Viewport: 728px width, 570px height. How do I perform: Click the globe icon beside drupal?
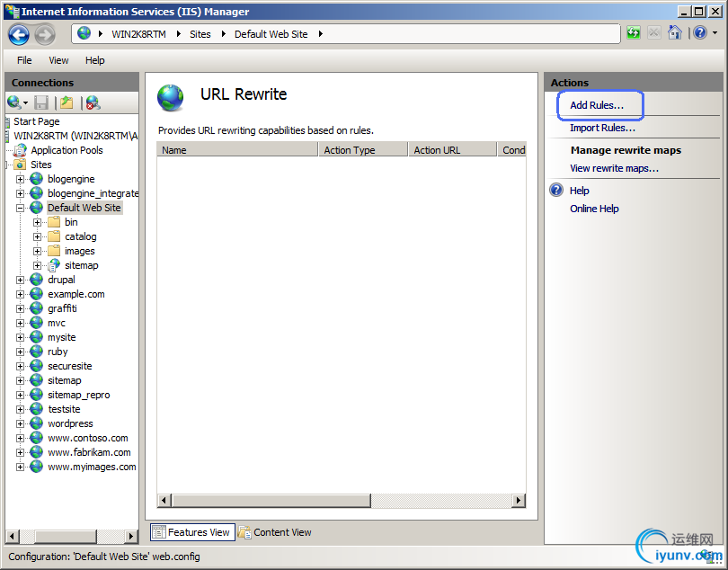pos(36,280)
